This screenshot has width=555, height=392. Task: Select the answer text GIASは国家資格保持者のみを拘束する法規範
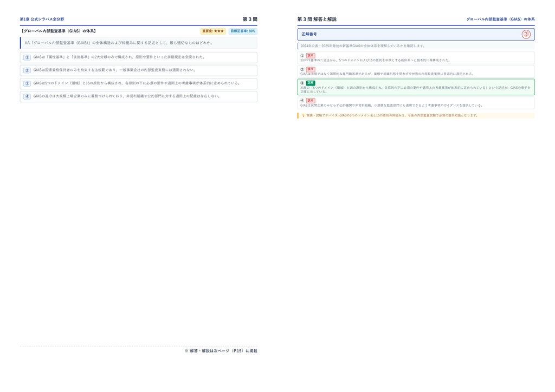tap(115, 70)
